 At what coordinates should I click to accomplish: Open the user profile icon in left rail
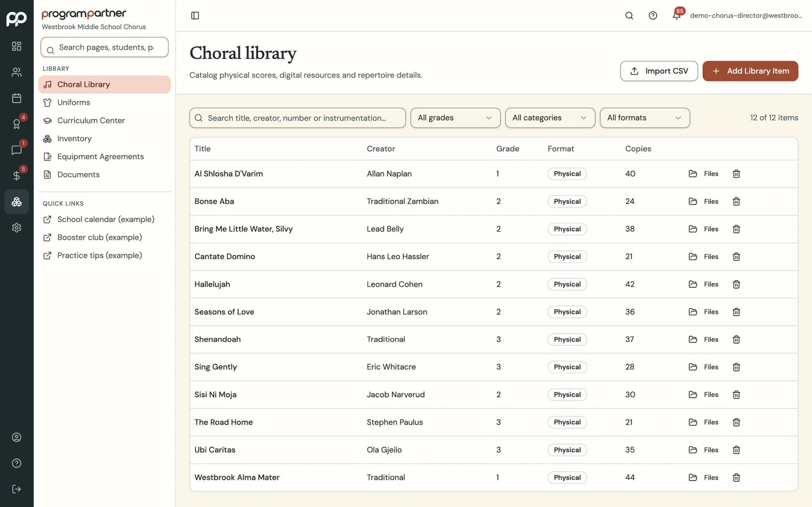tap(17, 437)
